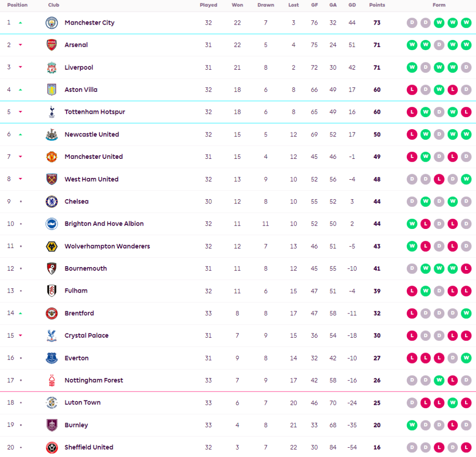The image size is (476, 457).
Task: Click the Form column header
Action: point(439,5)
